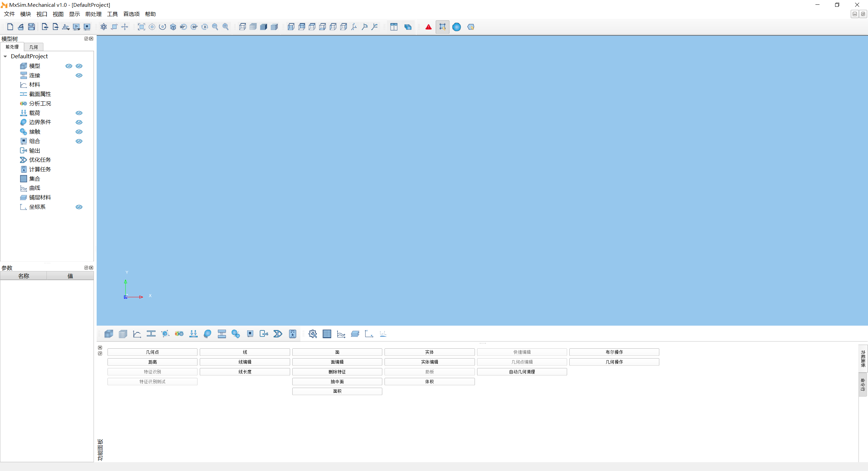868x471 pixels.
Task: Click the blue circle toolbar icon
Action: [x=457, y=27]
